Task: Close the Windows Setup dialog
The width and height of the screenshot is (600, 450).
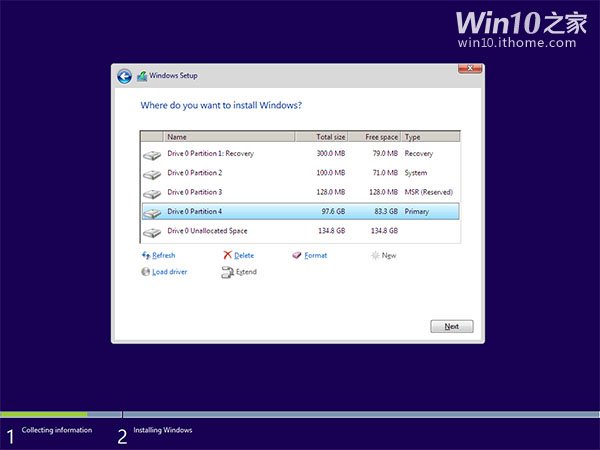Action: pyautogui.click(x=470, y=68)
